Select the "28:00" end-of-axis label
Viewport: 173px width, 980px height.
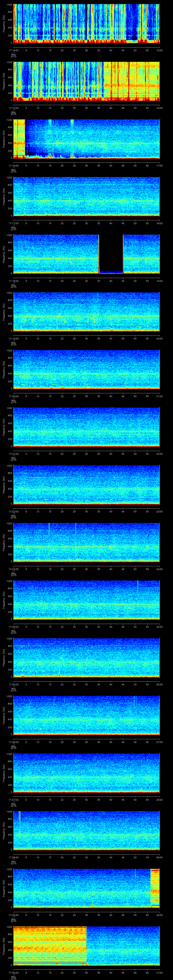coord(159,800)
